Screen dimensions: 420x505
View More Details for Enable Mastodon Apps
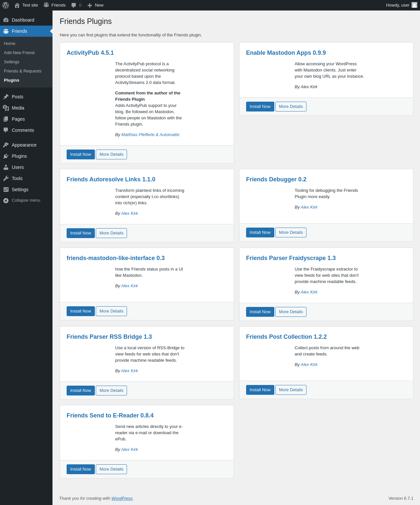click(x=291, y=107)
